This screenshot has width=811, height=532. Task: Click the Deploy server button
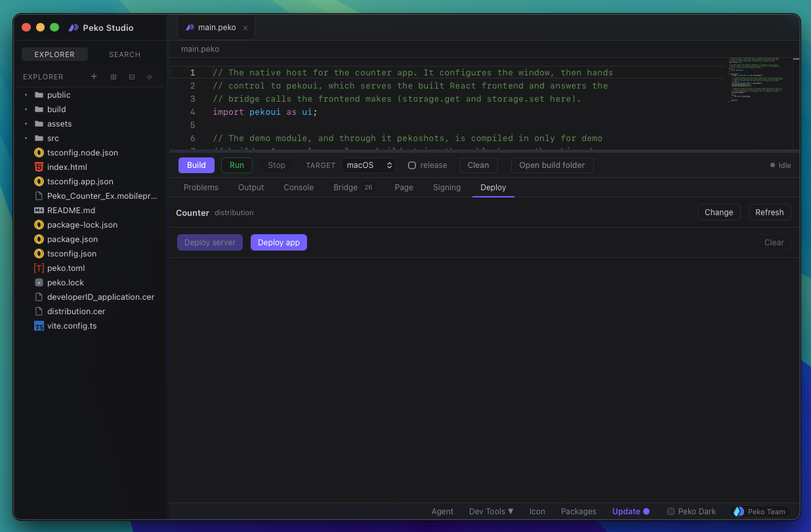coord(210,243)
